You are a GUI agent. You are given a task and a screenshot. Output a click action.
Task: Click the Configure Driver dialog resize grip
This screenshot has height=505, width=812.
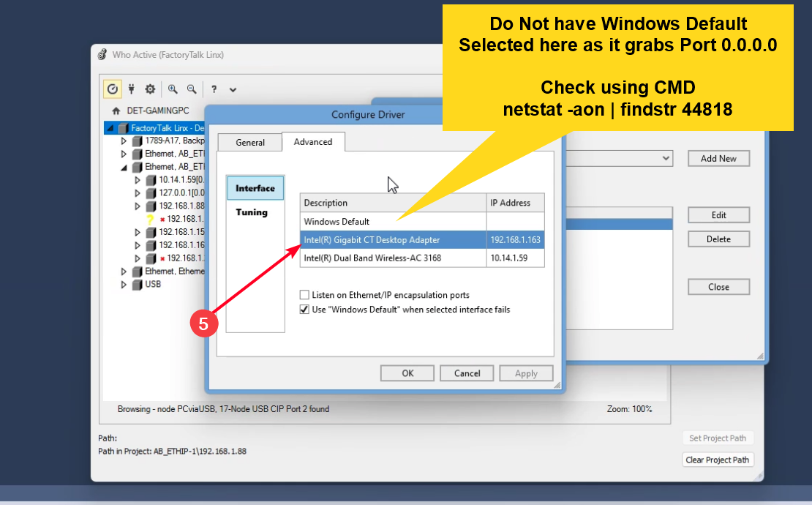click(557, 385)
